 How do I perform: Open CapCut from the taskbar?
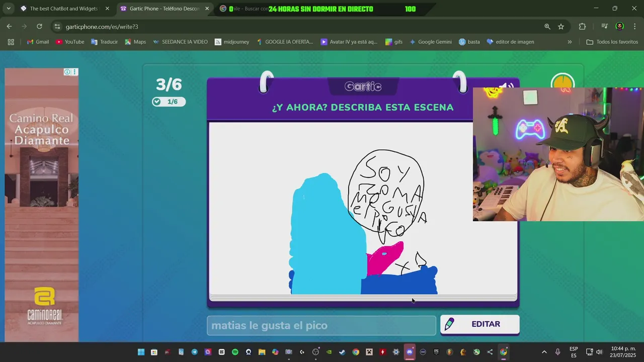221,352
